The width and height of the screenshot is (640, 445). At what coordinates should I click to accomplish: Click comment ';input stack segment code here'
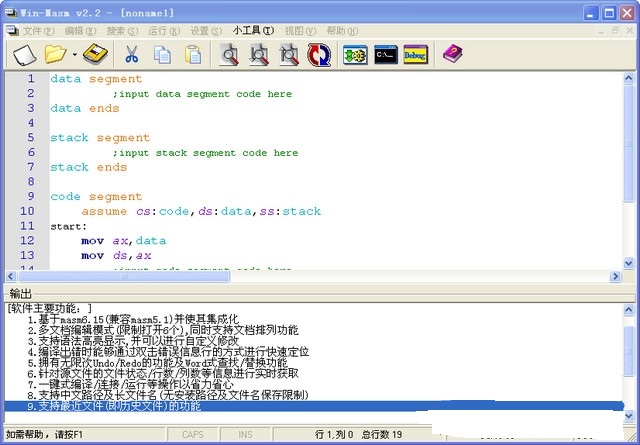tap(205, 153)
